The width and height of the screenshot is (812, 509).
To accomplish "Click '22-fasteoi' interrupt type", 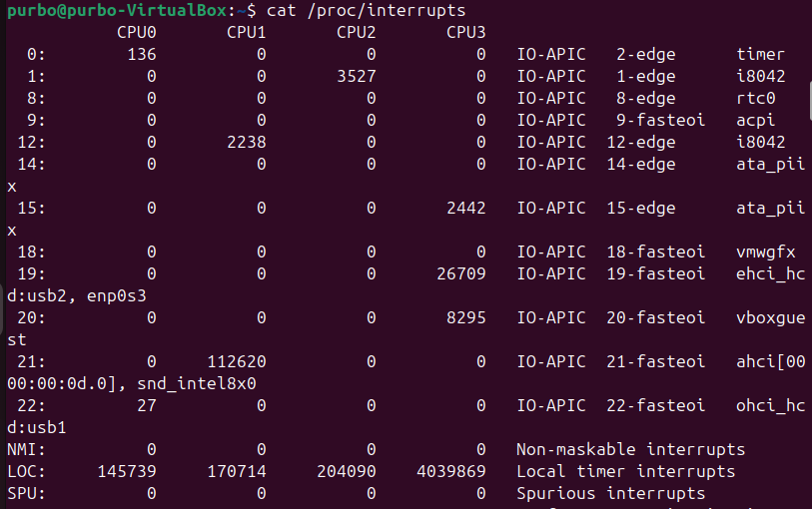I will [x=655, y=405].
